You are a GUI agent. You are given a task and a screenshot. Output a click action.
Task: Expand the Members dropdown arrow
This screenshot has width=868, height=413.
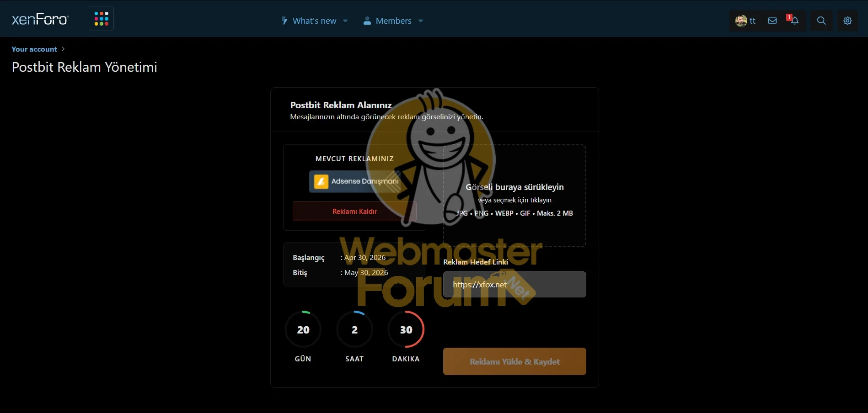(421, 21)
